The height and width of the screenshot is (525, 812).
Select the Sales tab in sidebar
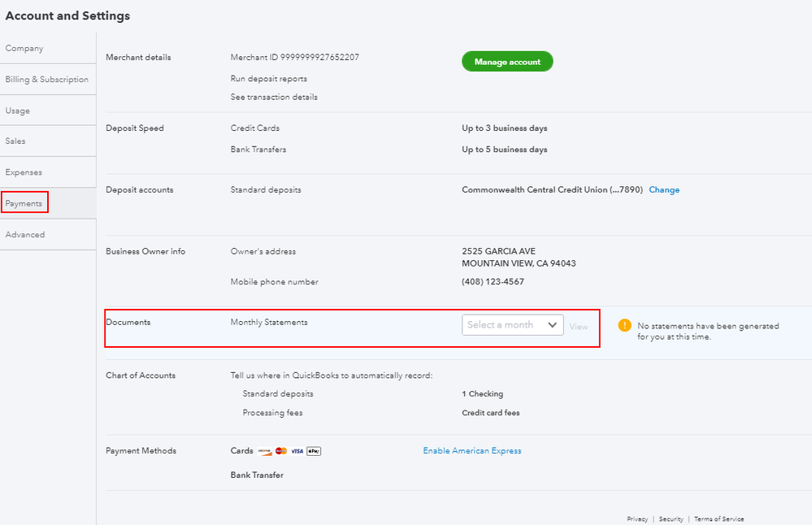pos(15,141)
